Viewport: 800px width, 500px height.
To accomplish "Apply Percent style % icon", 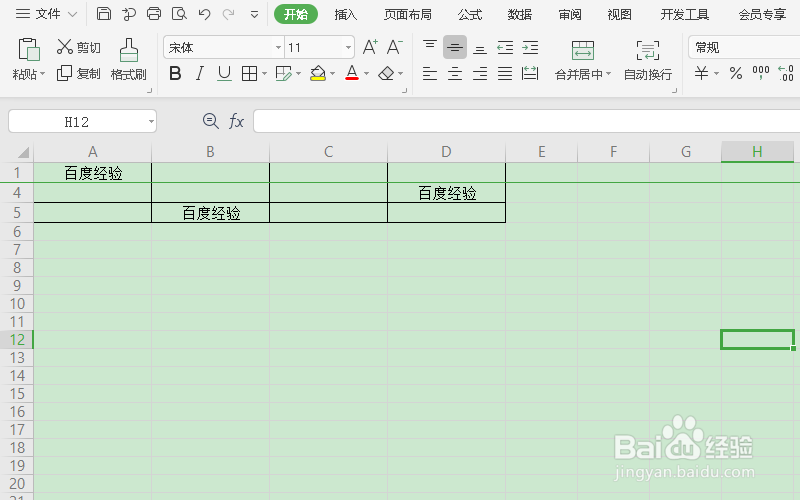I will click(x=736, y=73).
